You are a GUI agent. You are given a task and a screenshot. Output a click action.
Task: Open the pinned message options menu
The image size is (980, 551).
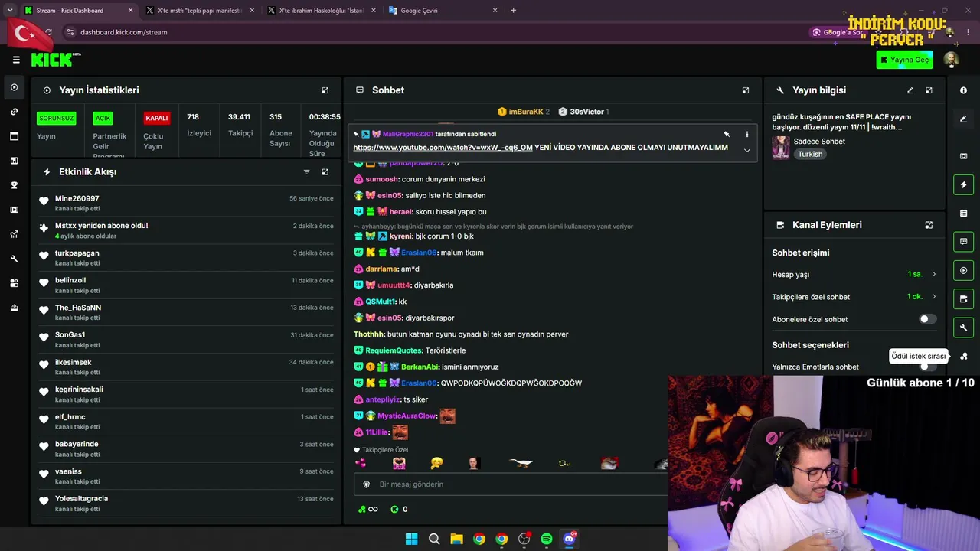click(746, 134)
